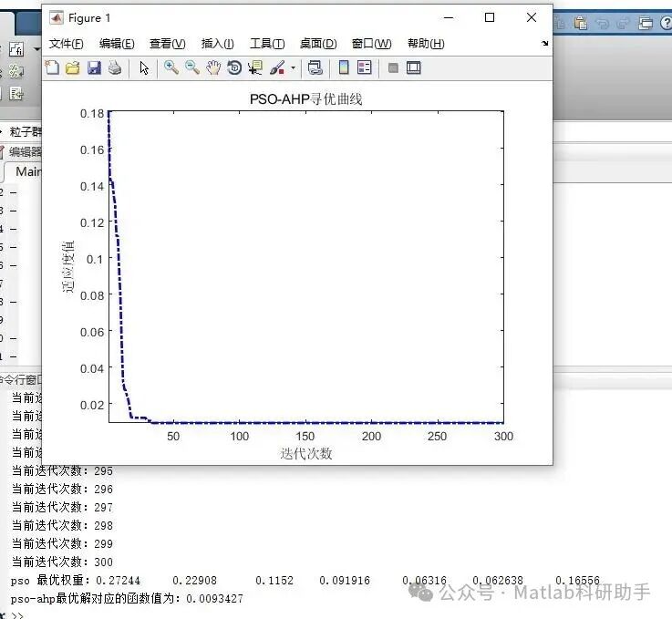
Task: Click the MATLAB undo arrow icon
Action: (x=603, y=23)
